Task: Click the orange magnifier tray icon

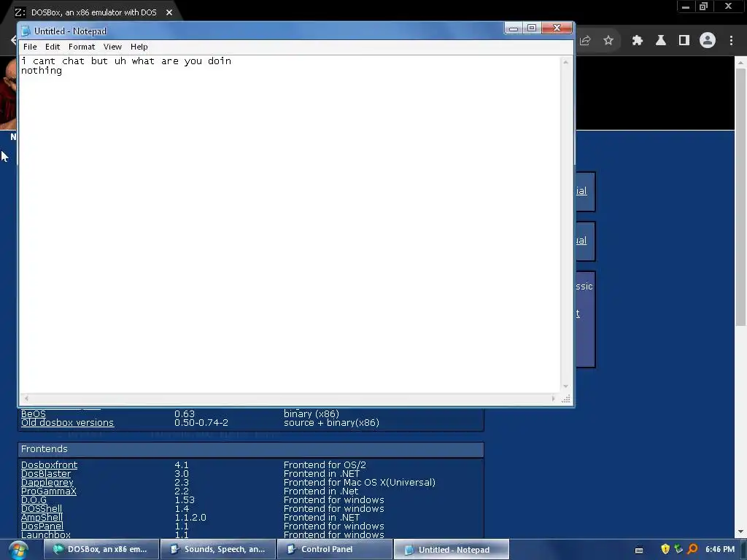Action: 692,550
